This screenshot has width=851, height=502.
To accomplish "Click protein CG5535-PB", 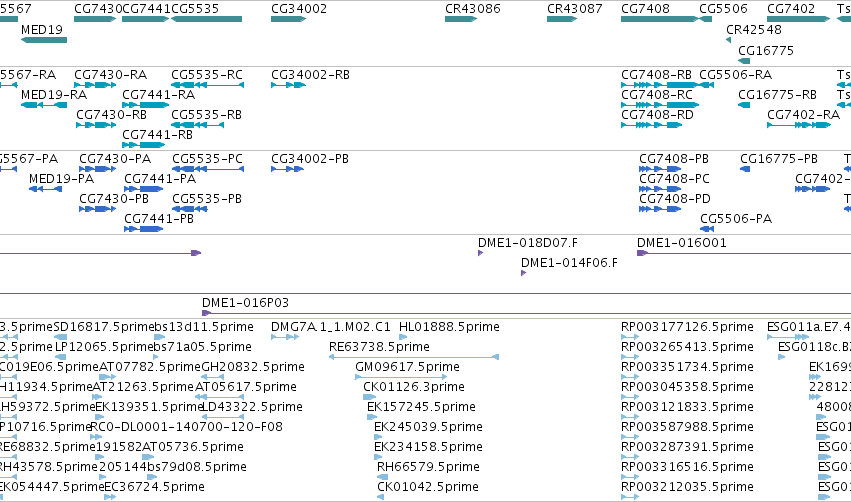I will (190, 209).
